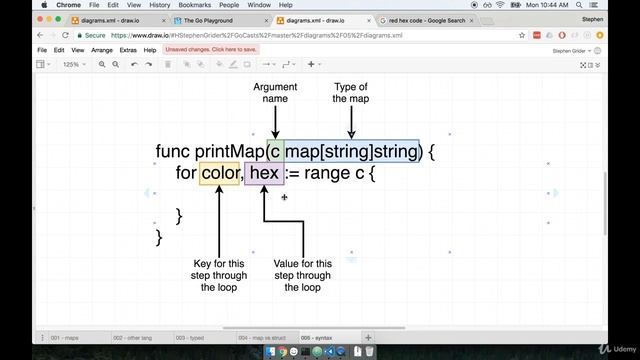Click the globe icon beside Stephen Grider
Screen dimensions: 640x360
pyautogui.click(x=598, y=51)
